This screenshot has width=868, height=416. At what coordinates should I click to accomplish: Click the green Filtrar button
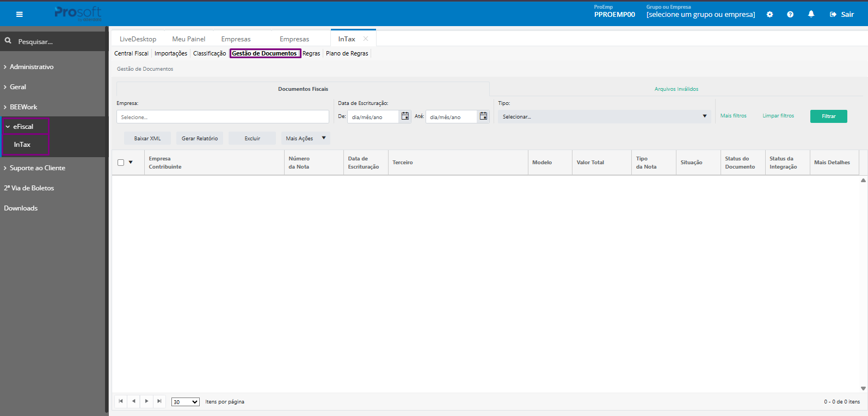pyautogui.click(x=828, y=116)
